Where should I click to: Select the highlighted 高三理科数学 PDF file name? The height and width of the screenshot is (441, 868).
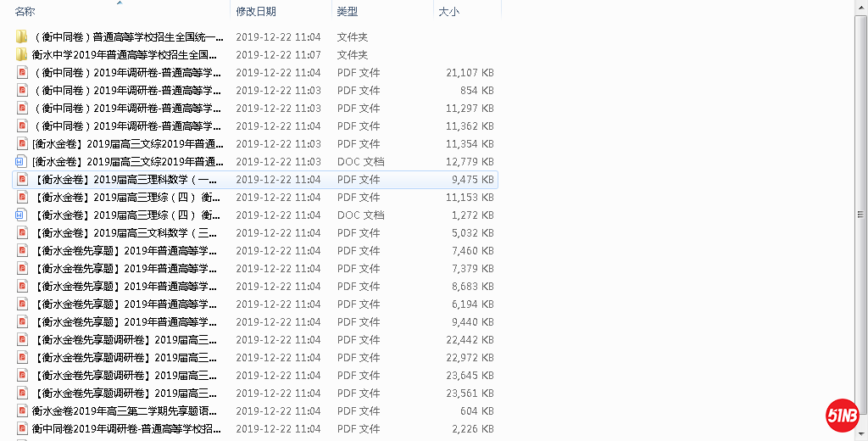pyautogui.click(x=127, y=180)
